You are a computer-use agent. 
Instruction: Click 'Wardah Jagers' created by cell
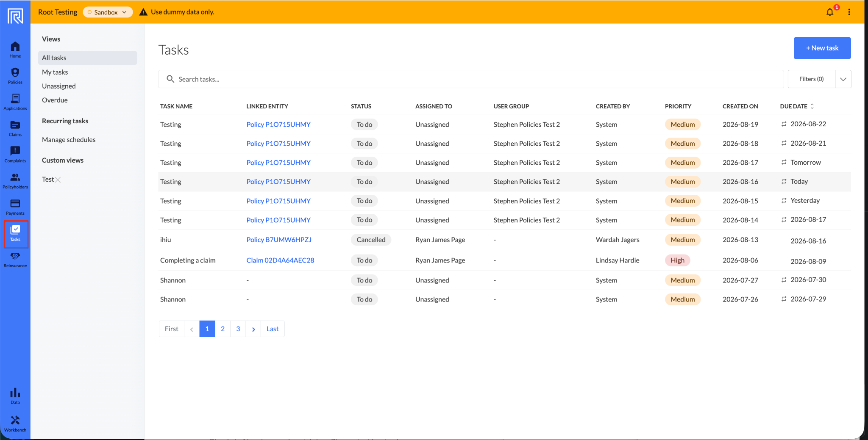point(618,240)
